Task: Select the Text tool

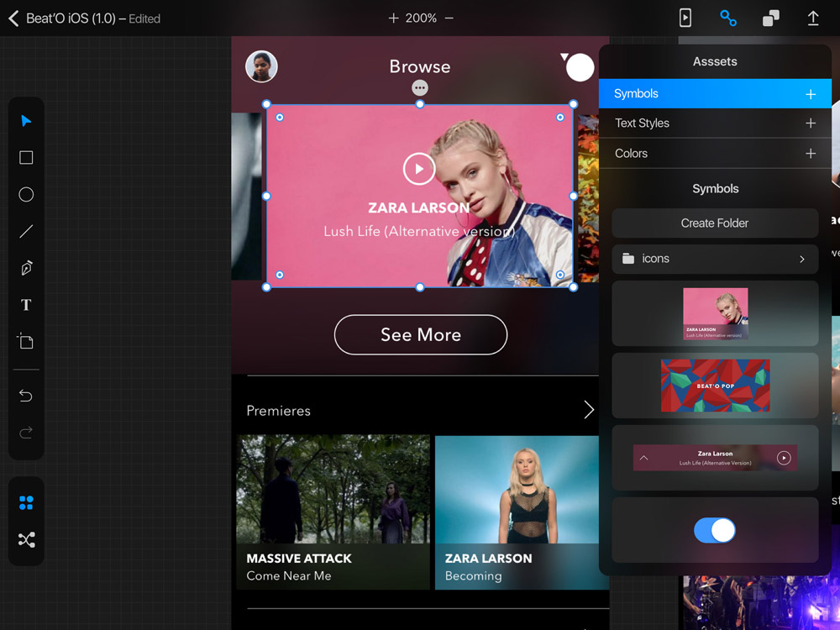Action: (26, 305)
